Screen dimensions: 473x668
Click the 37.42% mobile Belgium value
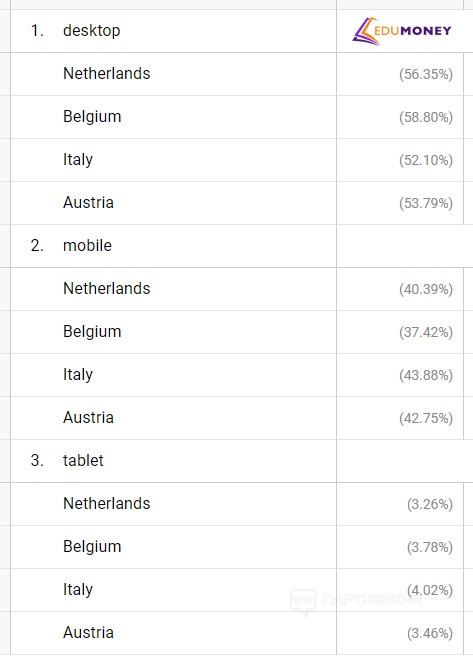tap(426, 332)
